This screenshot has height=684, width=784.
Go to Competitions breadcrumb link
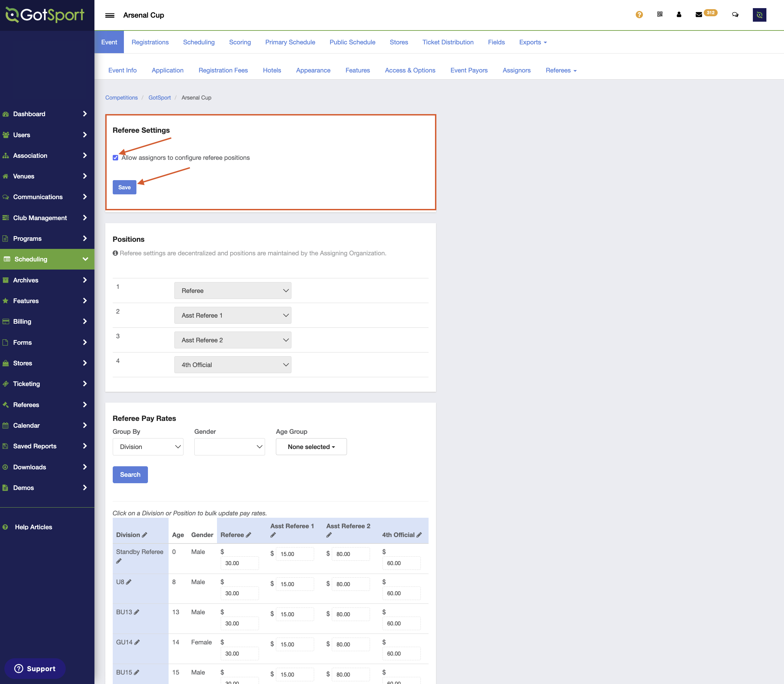point(121,98)
